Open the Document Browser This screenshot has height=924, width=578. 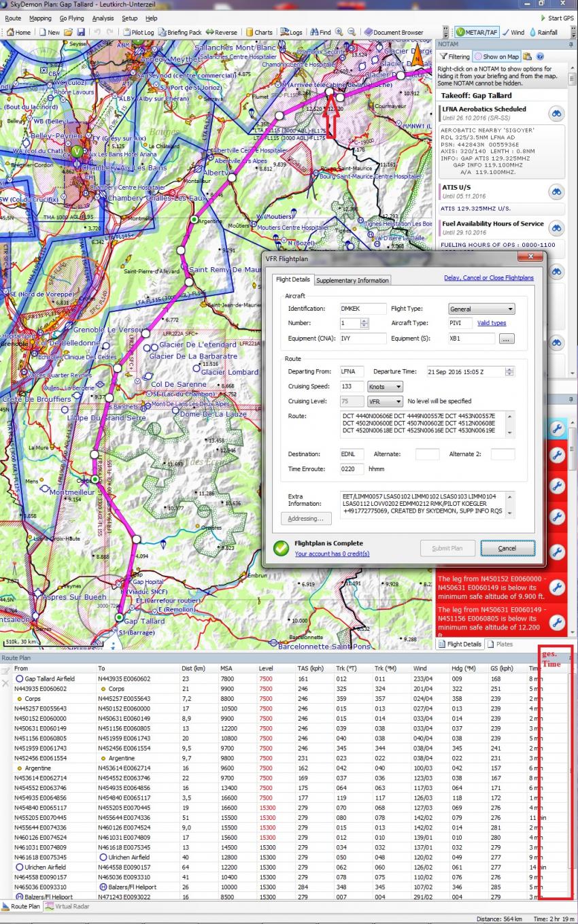point(394,32)
